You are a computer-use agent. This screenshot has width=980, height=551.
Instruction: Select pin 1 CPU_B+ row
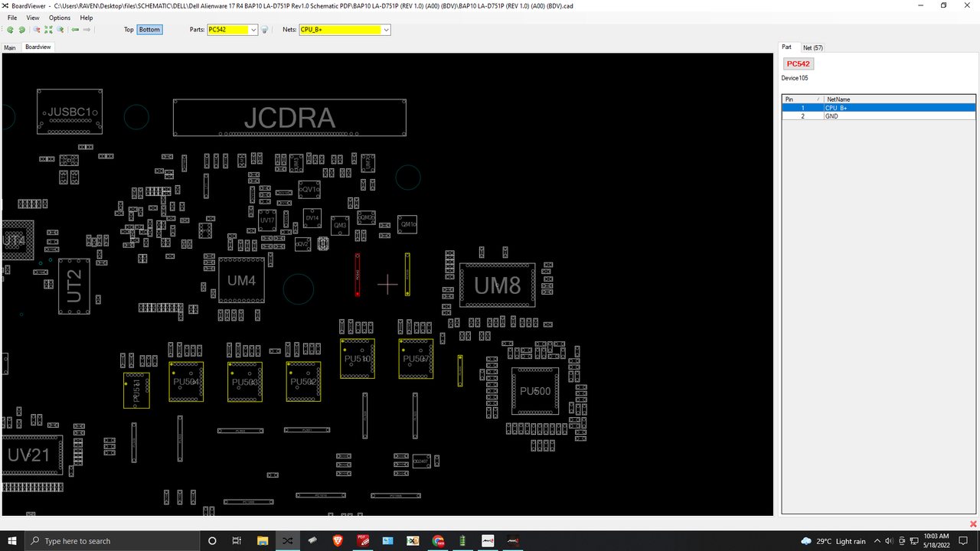coord(879,108)
